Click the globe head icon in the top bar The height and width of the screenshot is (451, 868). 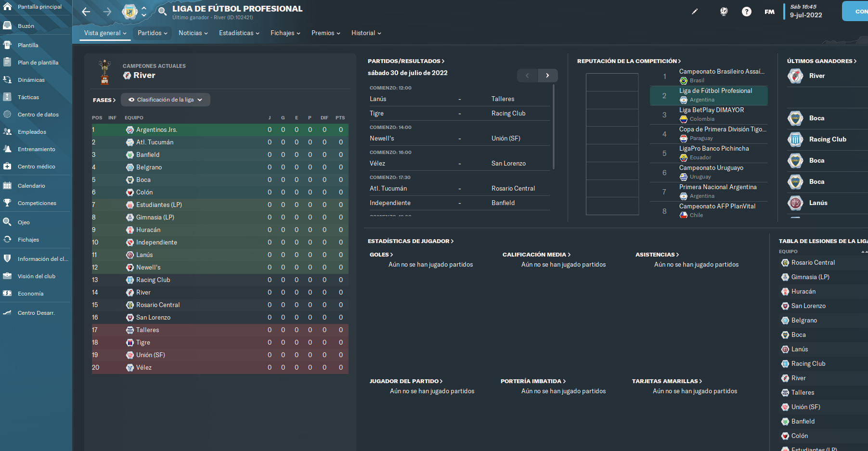click(724, 12)
